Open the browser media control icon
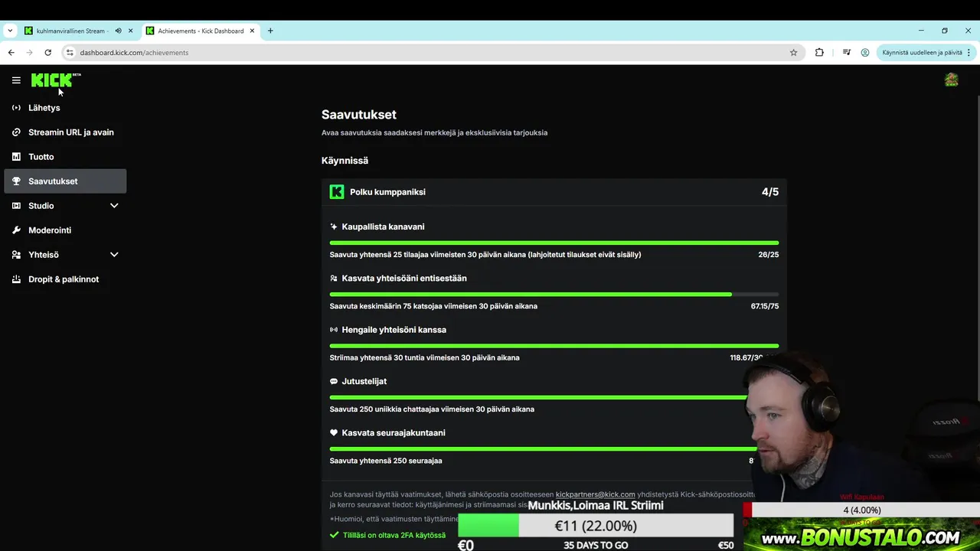Image resolution: width=980 pixels, height=551 pixels. click(x=846, y=53)
